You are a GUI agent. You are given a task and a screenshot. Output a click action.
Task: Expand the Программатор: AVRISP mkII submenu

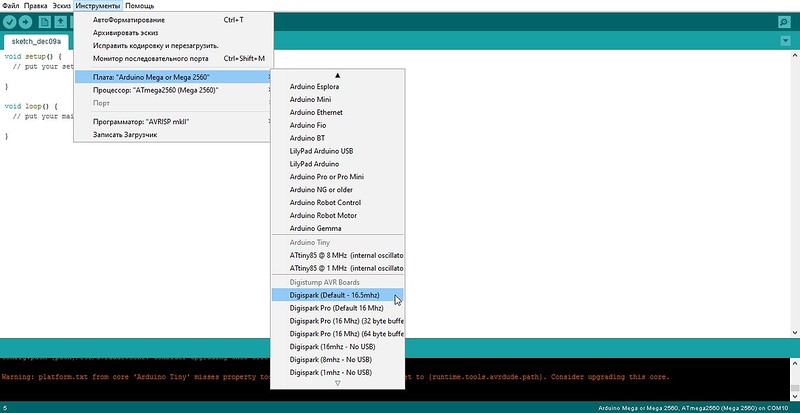[x=172, y=122]
